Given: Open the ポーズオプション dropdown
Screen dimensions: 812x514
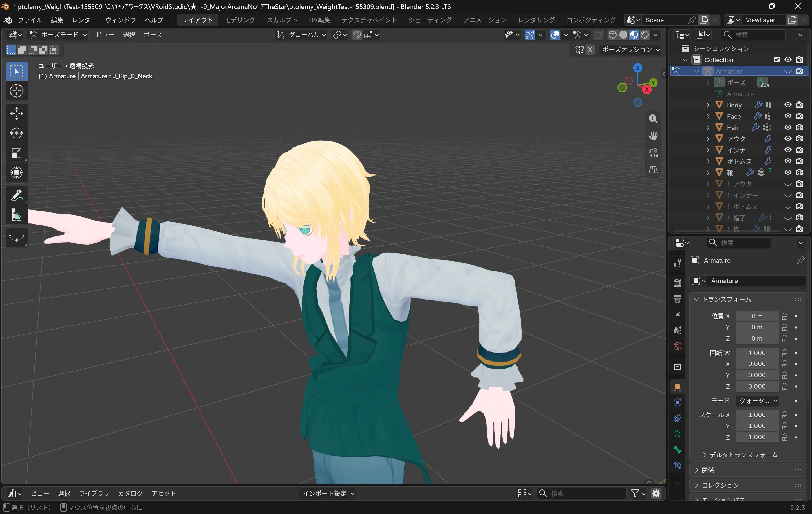Looking at the screenshot, I should [x=630, y=50].
